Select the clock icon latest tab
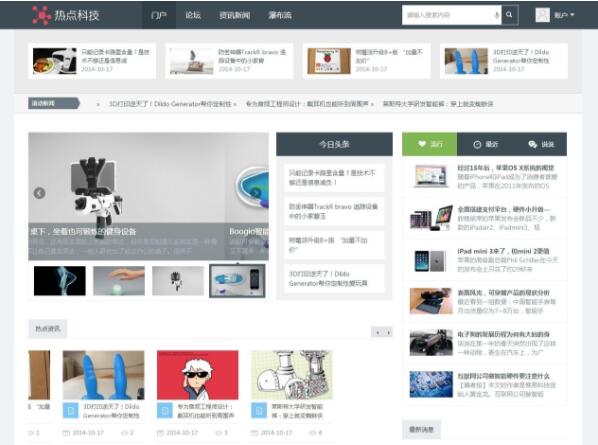The width and height of the screenshot is (598, 445). (x=485, y=144)
